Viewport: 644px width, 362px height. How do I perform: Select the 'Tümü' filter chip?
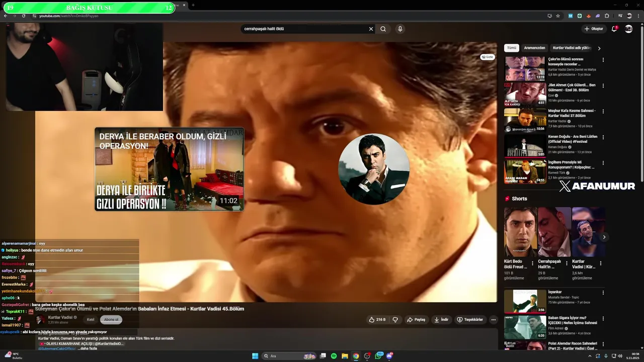pyautogui.click(x=511, y=48)
